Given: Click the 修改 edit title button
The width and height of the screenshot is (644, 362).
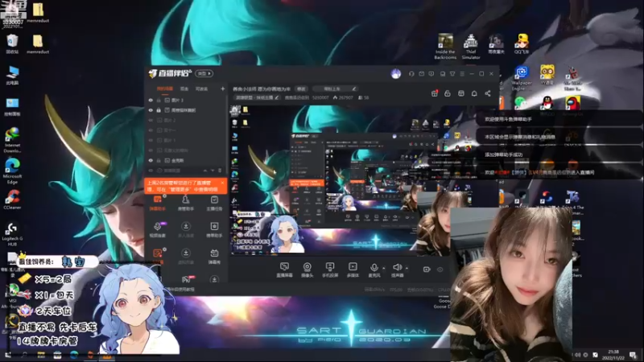Looking at the screenshot, I should click(x=301, y=88).
